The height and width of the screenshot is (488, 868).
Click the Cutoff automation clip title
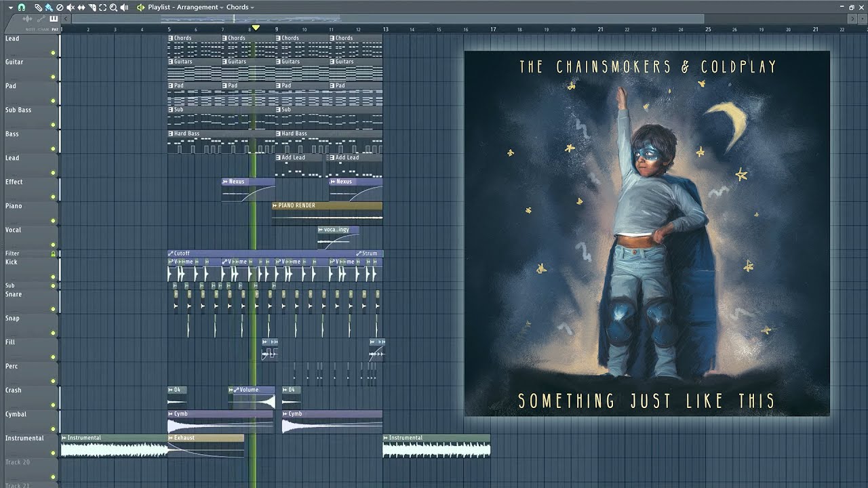point(182,253)
